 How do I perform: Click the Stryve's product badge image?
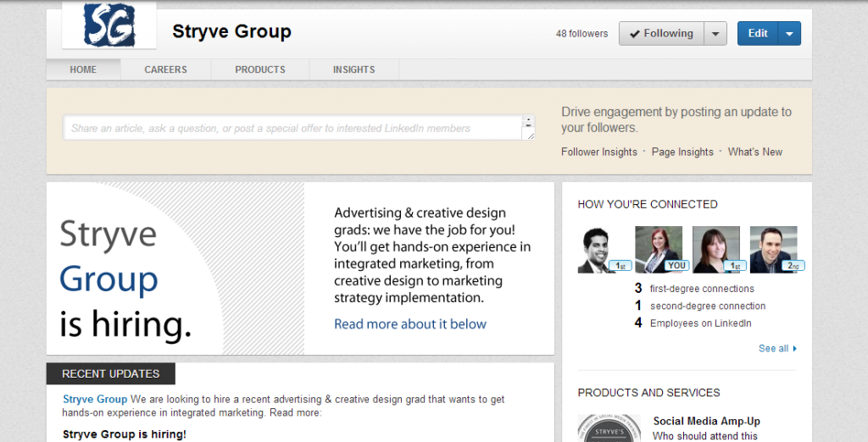pos(609,428)
